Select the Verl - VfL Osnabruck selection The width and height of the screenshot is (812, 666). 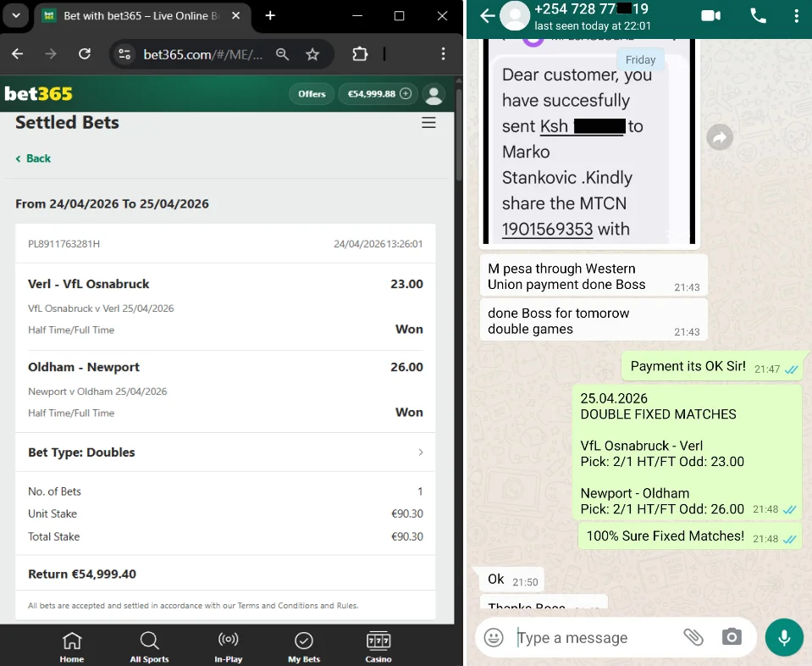225,307
